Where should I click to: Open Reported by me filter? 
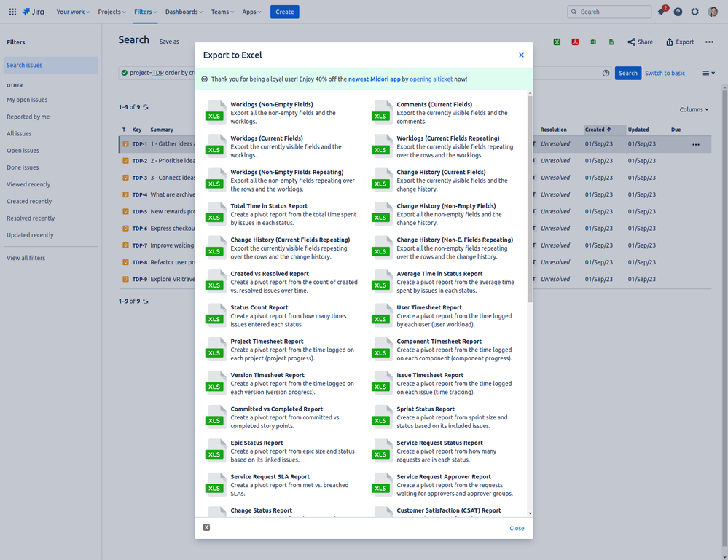(x=28, y=117)
